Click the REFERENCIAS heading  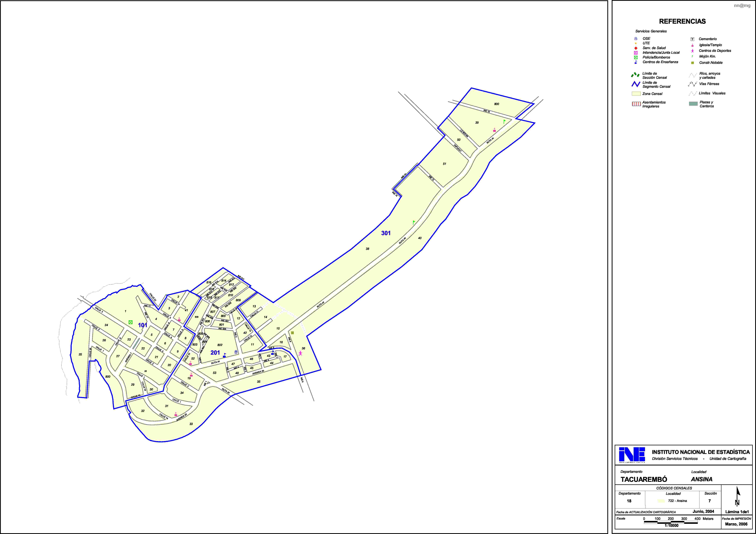pos(682,21)
